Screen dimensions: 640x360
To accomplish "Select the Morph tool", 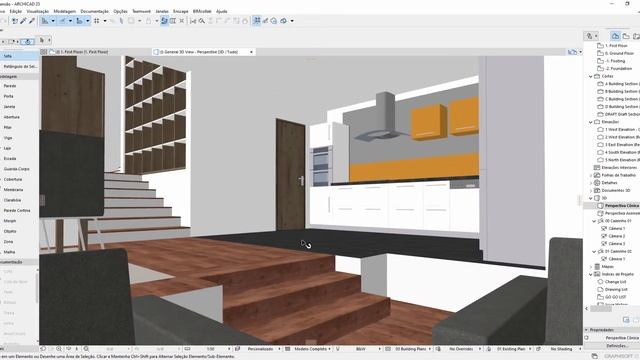I will 19,221.
